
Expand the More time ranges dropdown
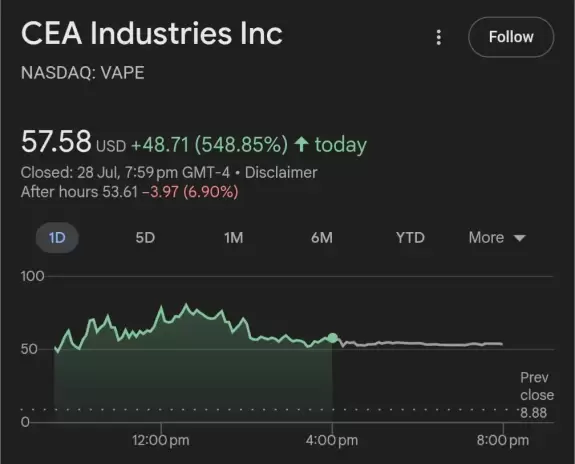(x=497, y=238)
